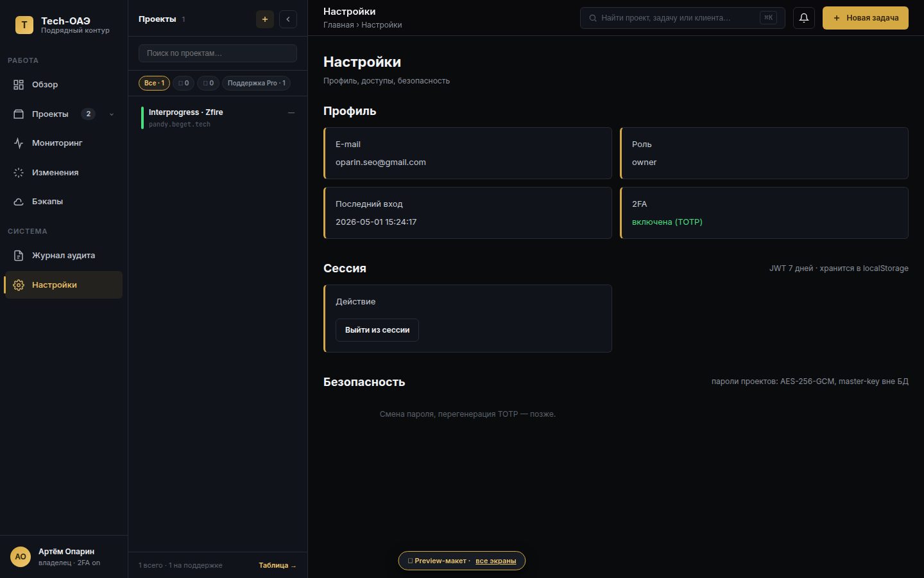
Task: Click the ⌘K shortcut badge
Action: click(x=768, y=18)
